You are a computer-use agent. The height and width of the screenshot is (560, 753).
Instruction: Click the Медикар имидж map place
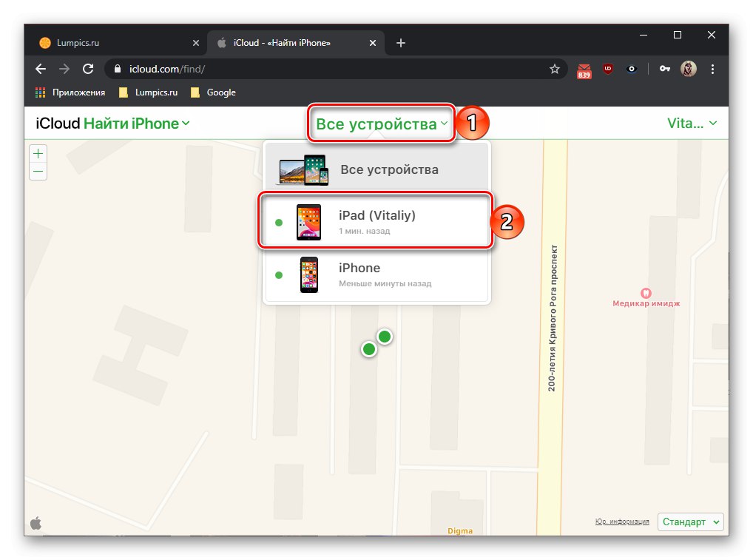(x=646, y=298)
